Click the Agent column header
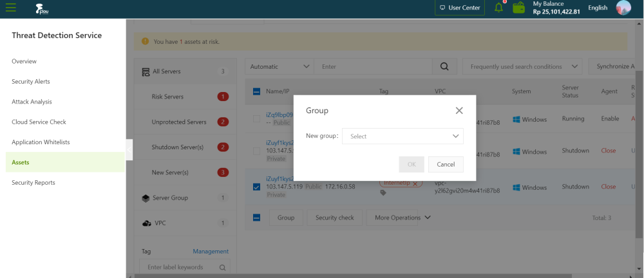Image resolution: width=644 pixels, height=278 pixels. [x=609, y=91]
